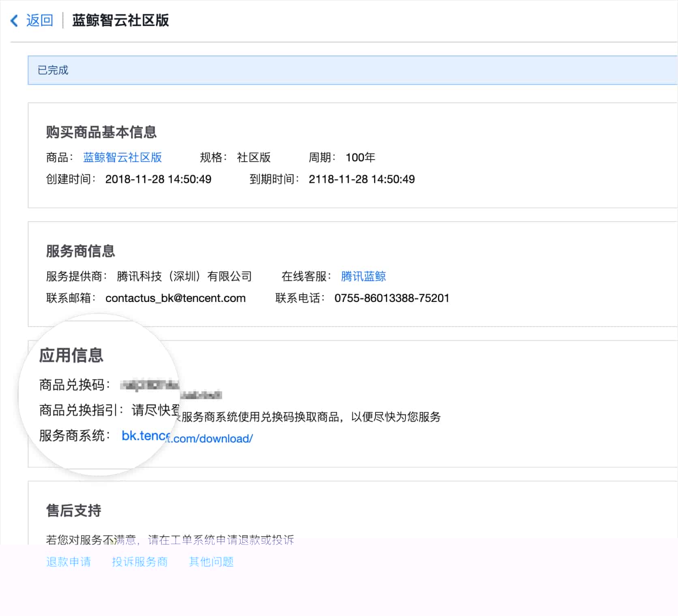Screen dimensions: 678x616
Task: Select the email contactus_bk@tencent.com
Action: (176, 298)
